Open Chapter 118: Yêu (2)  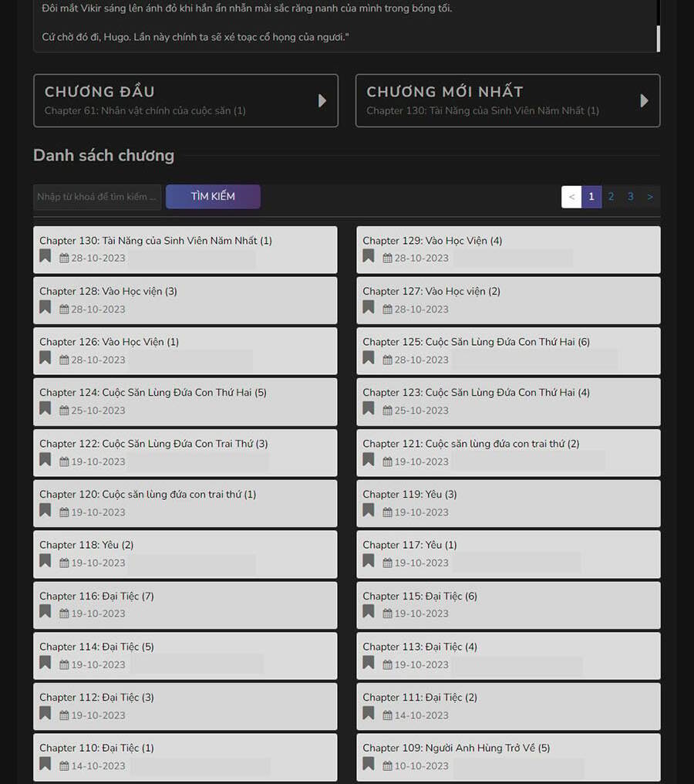[86, 545]
